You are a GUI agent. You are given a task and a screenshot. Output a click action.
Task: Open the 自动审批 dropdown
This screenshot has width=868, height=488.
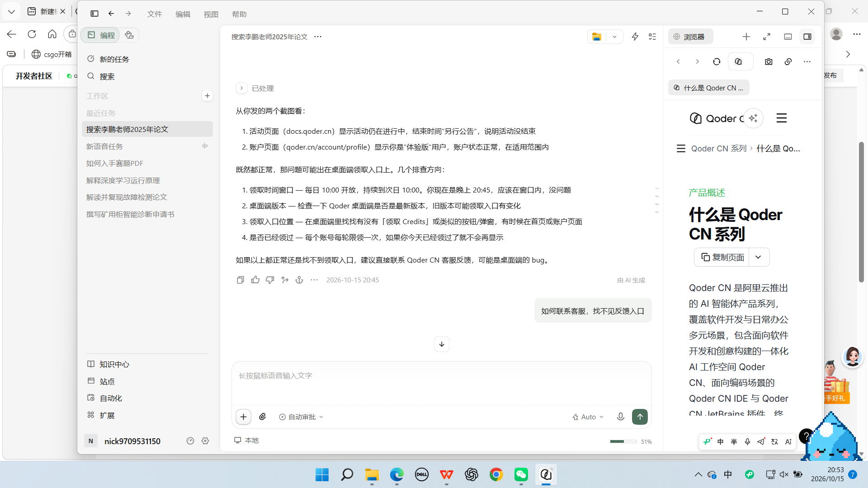tap(301, 417)
